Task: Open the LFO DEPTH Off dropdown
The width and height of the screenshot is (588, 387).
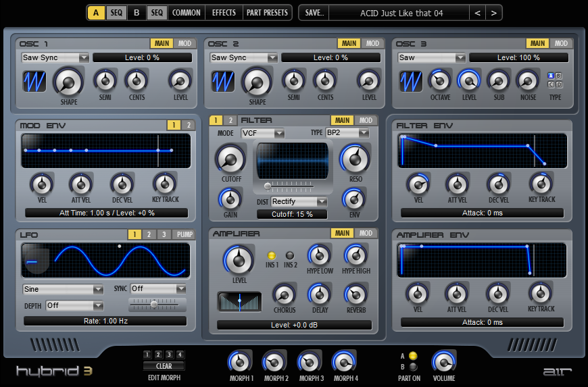Action: click(x=74, y=306)
